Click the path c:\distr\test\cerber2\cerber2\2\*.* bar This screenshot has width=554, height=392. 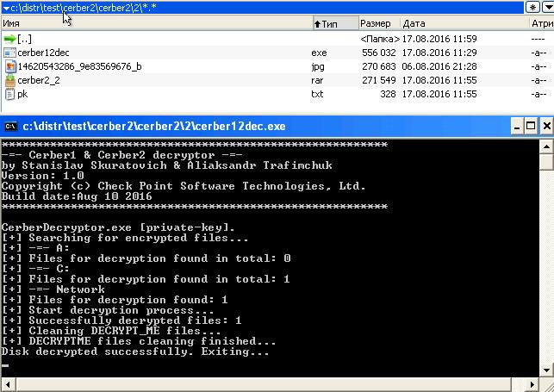point(263,8)
